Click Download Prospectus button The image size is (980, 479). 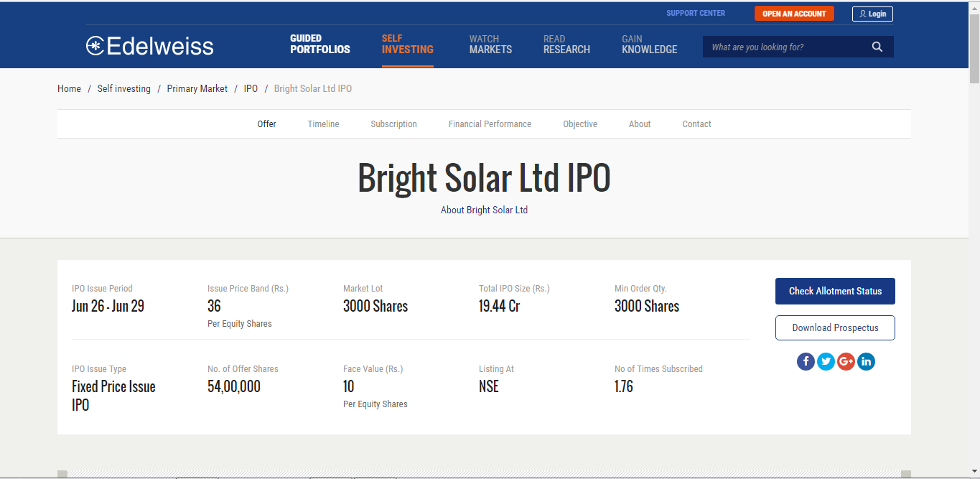pos(835,327)
